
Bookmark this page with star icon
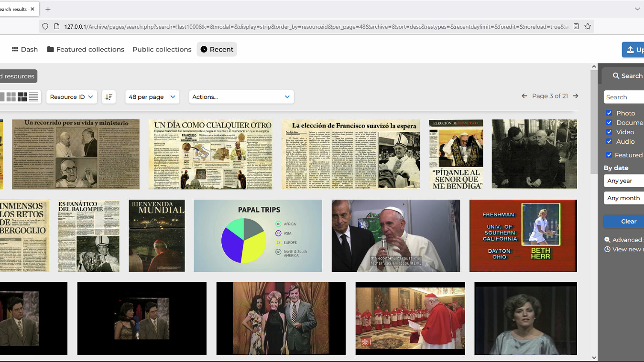pos(588,26)
